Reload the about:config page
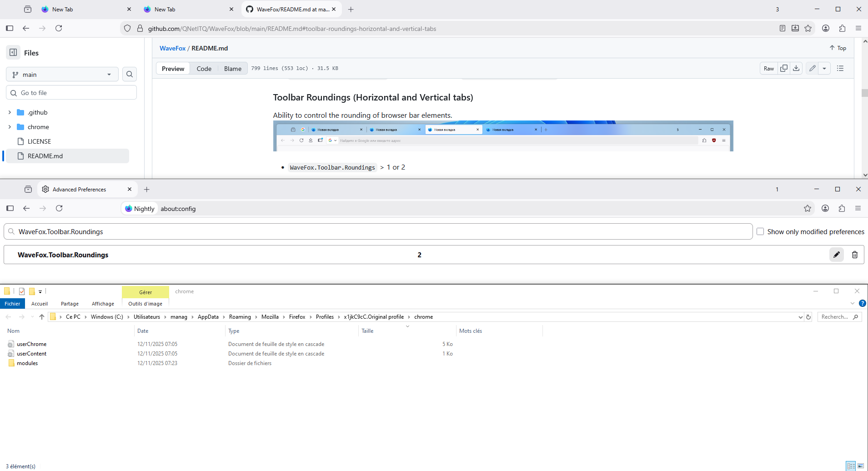Screen dimensions: 868x471 click(59, 208)
